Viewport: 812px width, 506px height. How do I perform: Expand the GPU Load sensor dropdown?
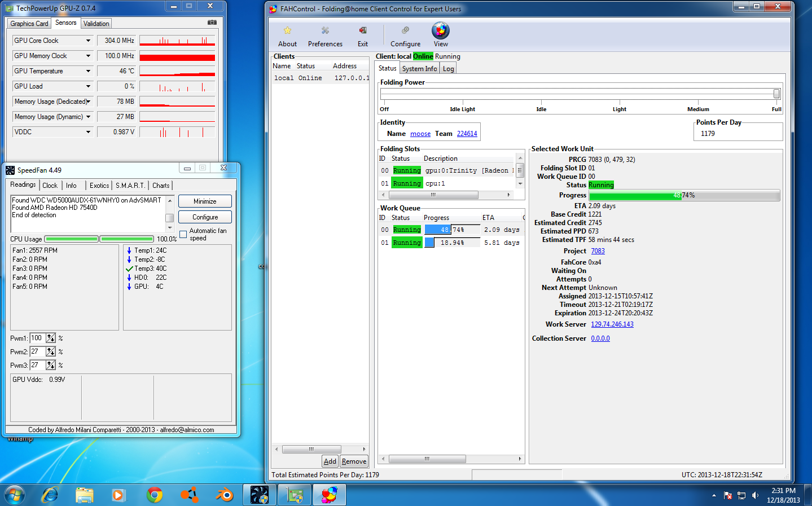[x=88, y=86]
